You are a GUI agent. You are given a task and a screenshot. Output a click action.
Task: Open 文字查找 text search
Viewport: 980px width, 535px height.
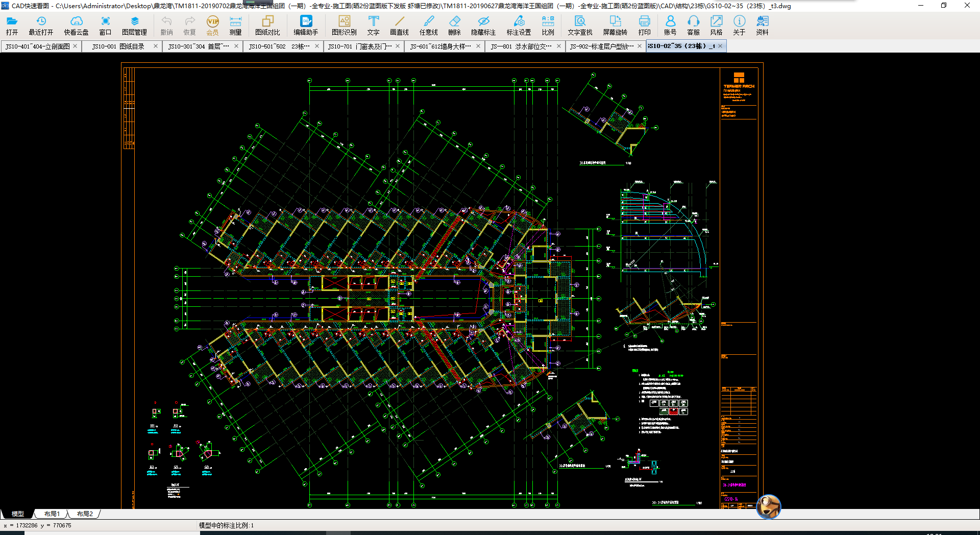pyautogui.click(x=580, y=26)
